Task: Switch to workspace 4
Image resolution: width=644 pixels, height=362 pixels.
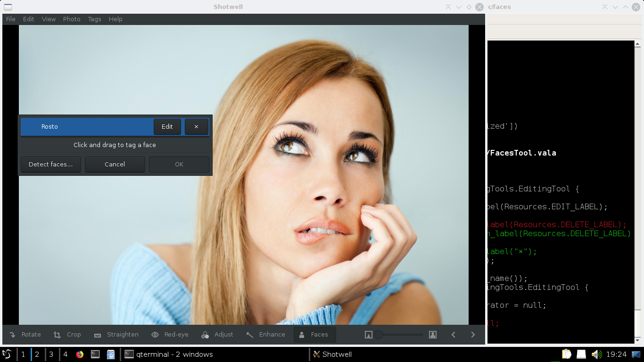Action: point(65,354)
